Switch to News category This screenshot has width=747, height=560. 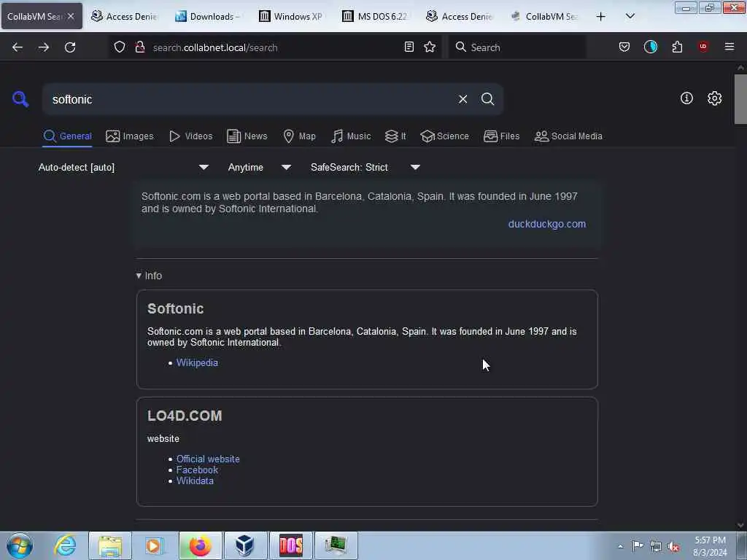tap(247, 136)
